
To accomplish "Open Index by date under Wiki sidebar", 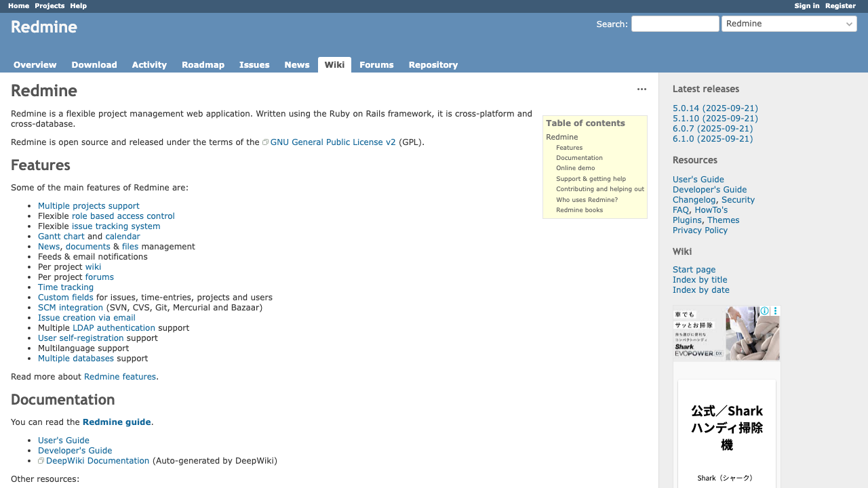I will [x=701, y=289].
